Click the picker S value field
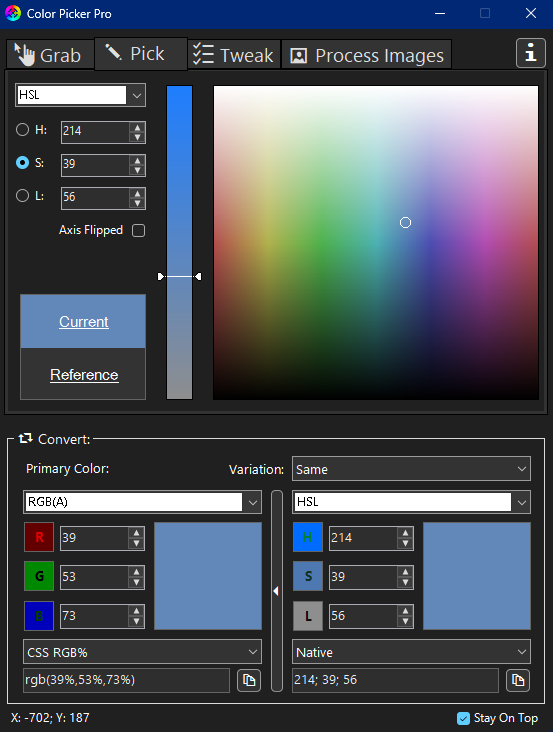Viewport: 553px width, 732px height. pyautogui.click(x=95, y=163)
